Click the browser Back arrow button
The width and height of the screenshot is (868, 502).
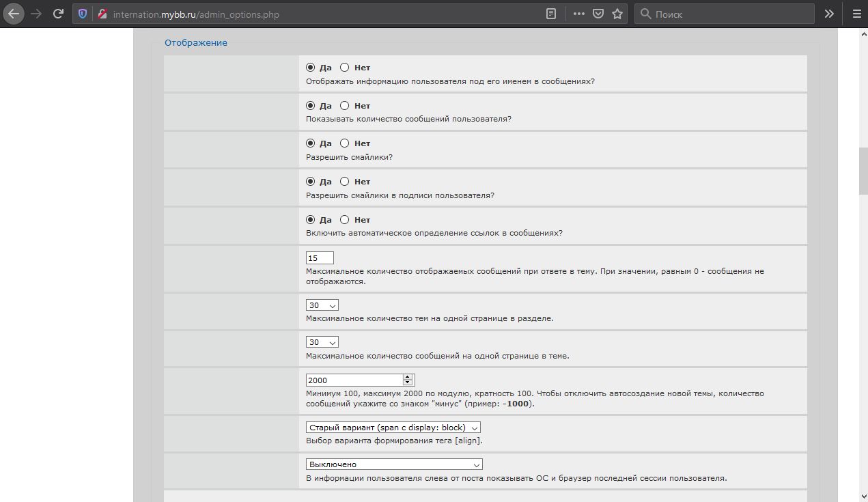click(14, 14)
